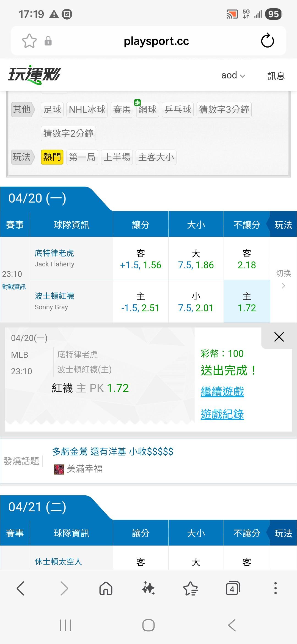297x644 pixels.
Task: Pick home moneyline 1.72
Action: pos(247,301)
